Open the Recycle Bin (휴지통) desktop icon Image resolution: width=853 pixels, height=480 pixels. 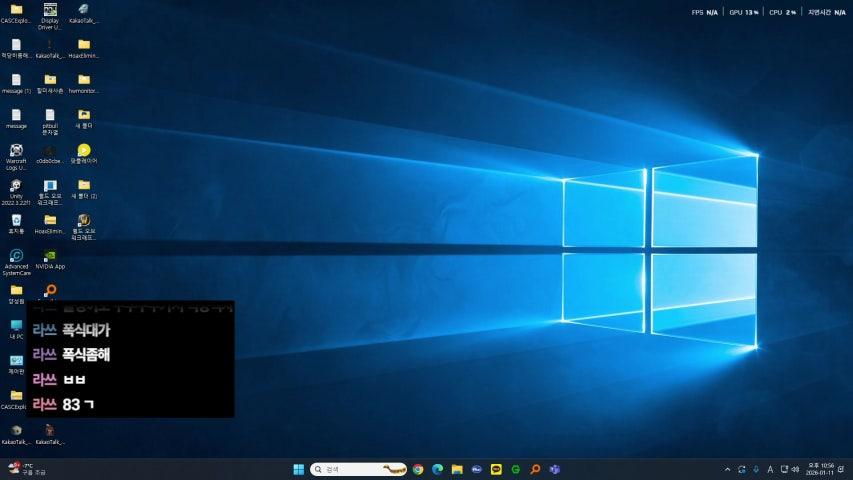click(16, 220)
